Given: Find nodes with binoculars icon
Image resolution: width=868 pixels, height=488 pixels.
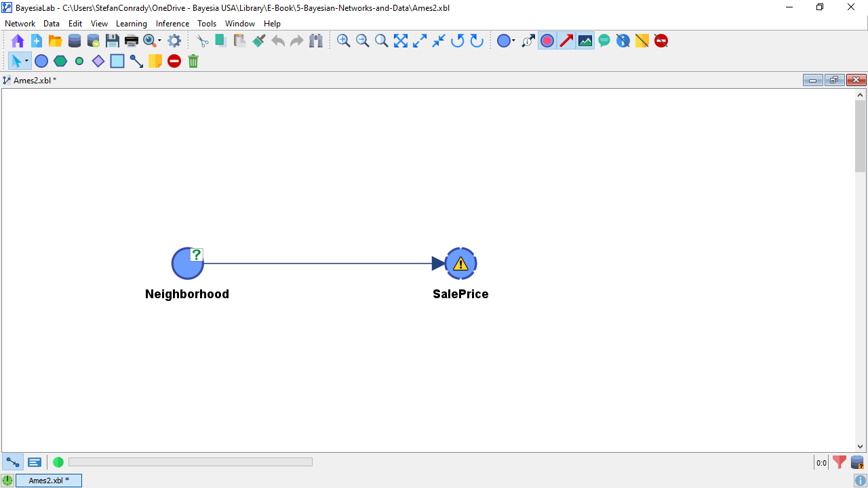Looking at the screenshot, I should (x=316, y=41).
